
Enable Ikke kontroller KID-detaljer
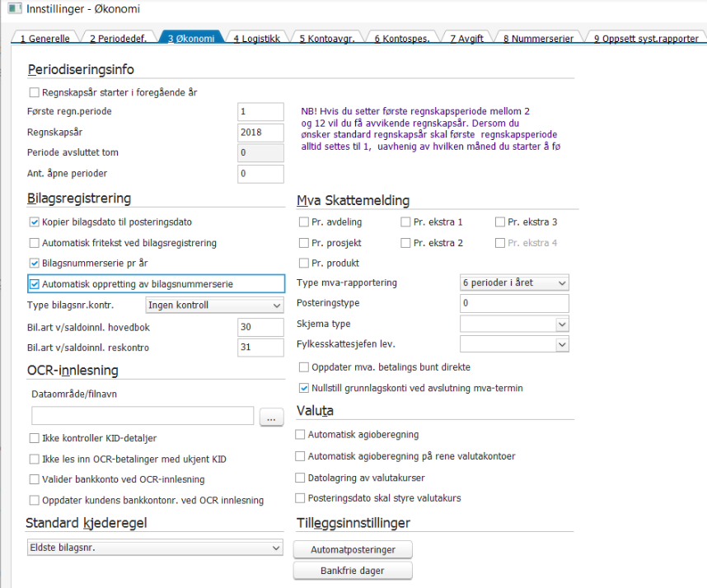click(35, 438)
